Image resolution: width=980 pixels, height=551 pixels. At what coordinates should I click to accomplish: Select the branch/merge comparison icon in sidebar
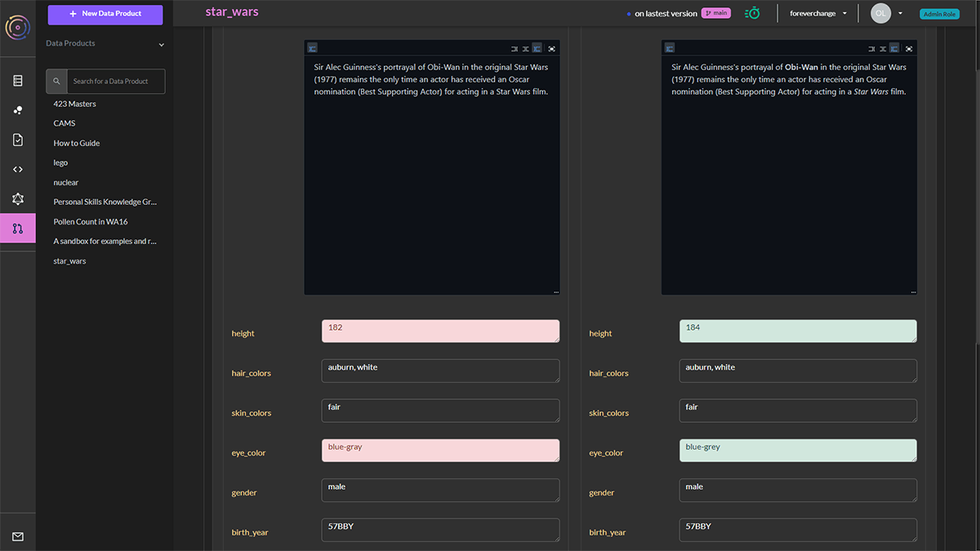tap(18, 228)
